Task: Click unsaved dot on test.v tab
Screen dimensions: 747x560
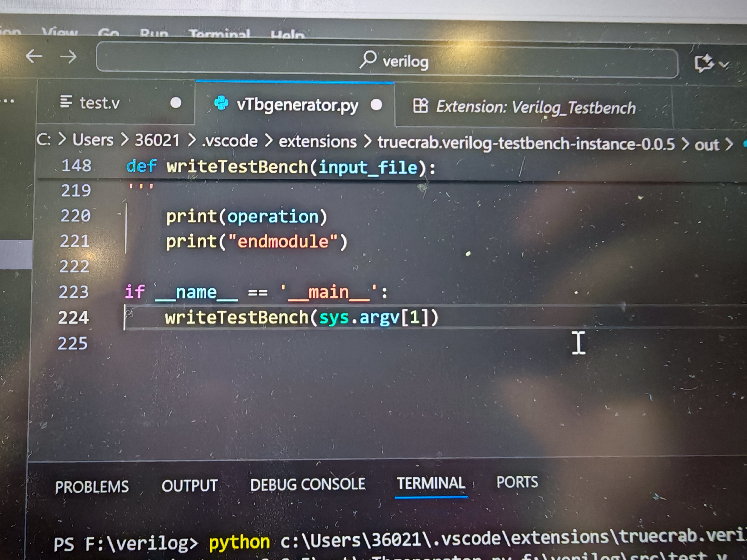Action: pyautogui.click(x=176, y=103)
